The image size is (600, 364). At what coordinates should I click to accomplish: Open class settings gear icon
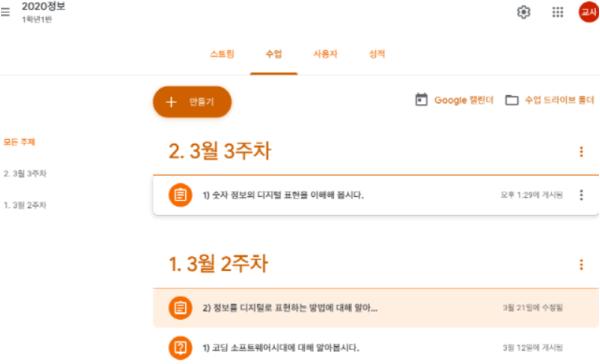(523, 12)
